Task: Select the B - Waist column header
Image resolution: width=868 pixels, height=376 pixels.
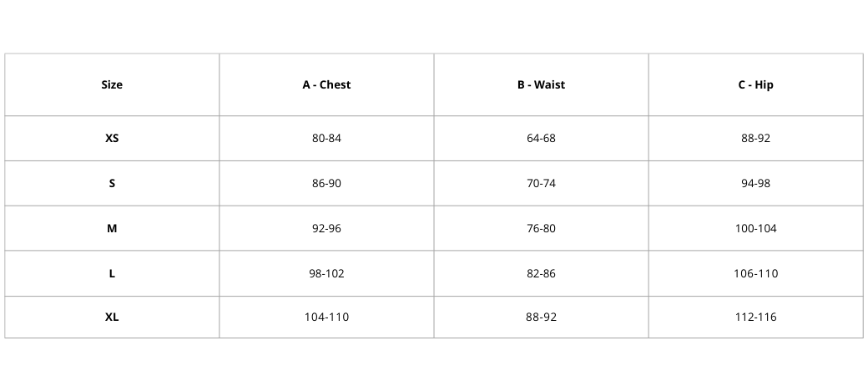Action: (x=541, y=84)
